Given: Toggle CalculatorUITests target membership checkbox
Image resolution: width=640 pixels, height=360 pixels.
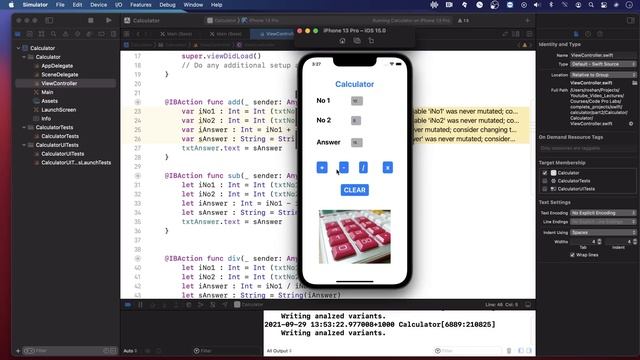Looking at the screenshot, I should (545, 189).
